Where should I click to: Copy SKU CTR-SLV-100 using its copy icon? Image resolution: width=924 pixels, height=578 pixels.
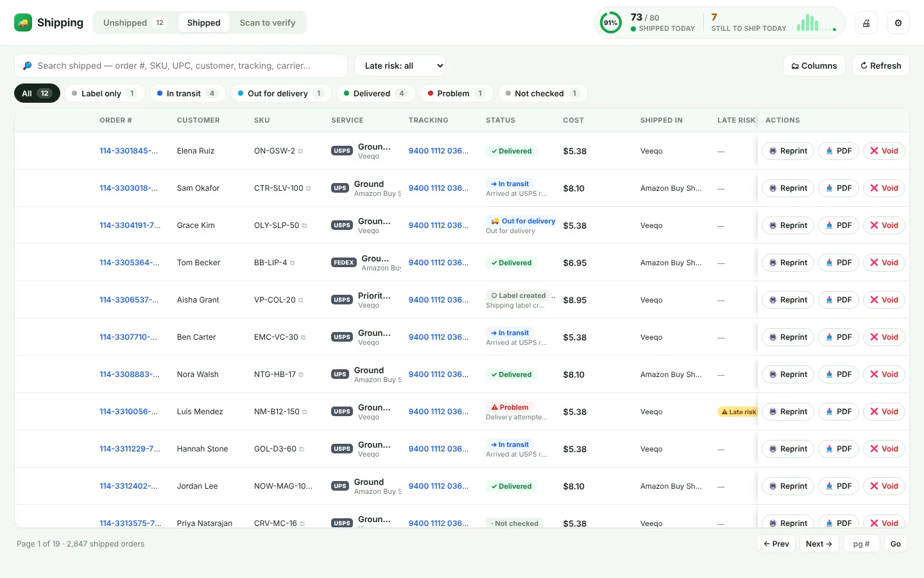pyautogui.click(x=309, y=189)
